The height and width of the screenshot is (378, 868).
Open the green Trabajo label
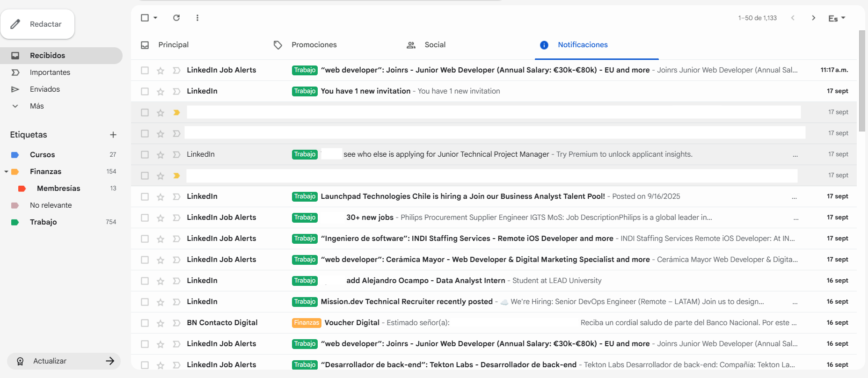43,222
